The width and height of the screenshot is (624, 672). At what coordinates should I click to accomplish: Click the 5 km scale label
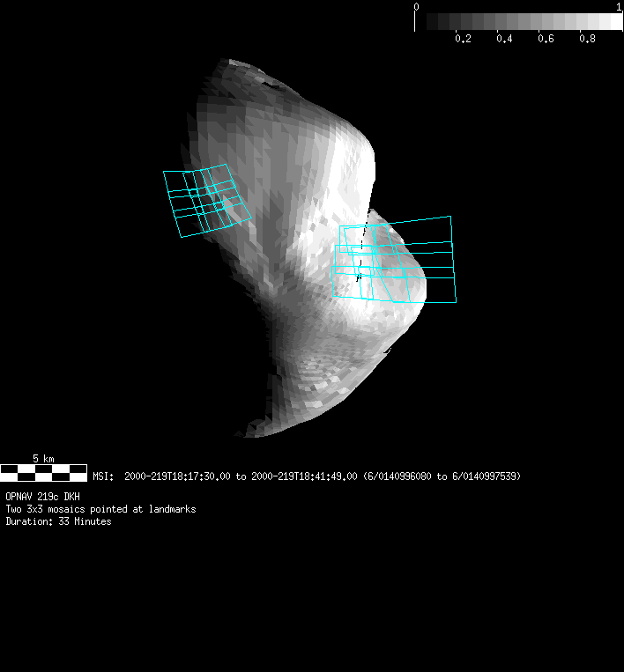(x=43, y=459)
